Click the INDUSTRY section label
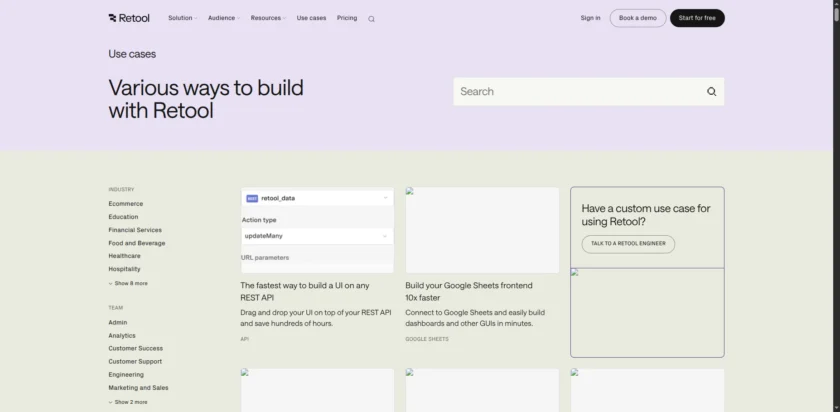The width and height of the screenshot is (840, 412). point(121,190)
